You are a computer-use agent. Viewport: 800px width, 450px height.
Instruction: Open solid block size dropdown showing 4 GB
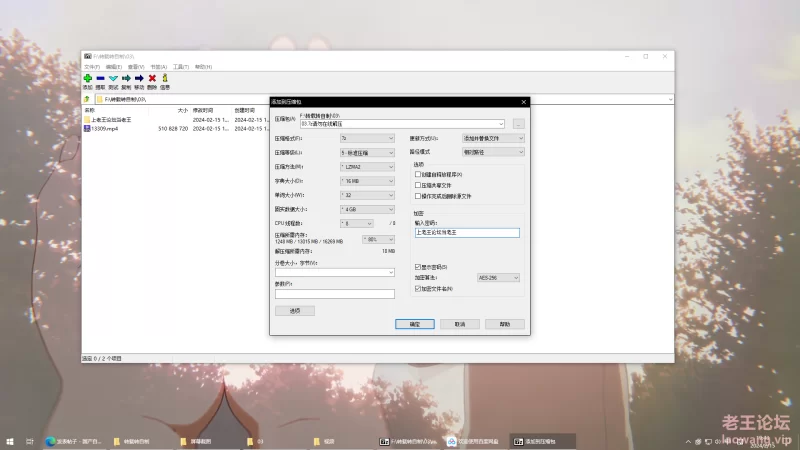[x=367, y=210]
